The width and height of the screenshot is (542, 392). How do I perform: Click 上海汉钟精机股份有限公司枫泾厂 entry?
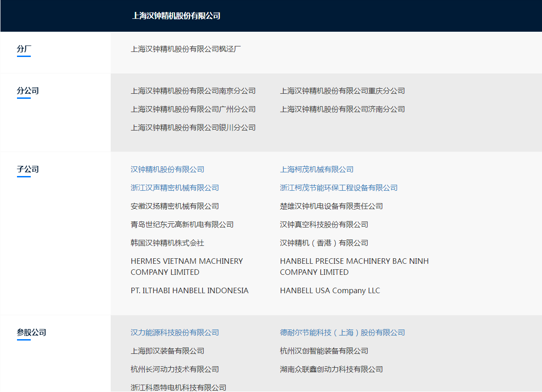pyautogui.click(x=186, y=49)
